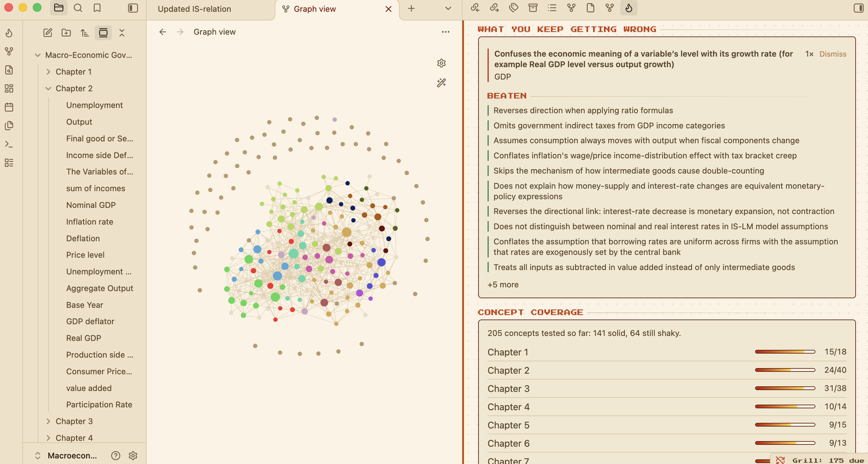This screenshot has width=868, height=464.
Task: Toggle the left sidebar
Action: (x=133, y=8)
